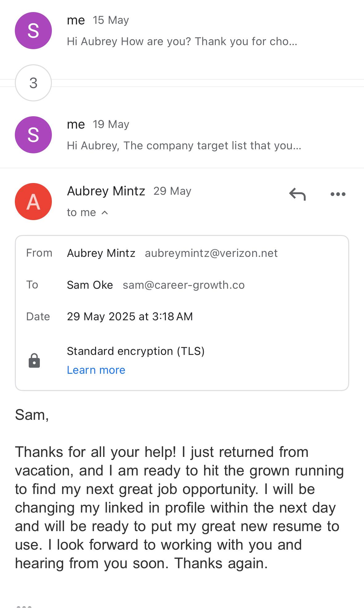The width and height of the screenshot is (364, 609).
Task: Open the 15 May message from me
Action: (x=182, y=41)
